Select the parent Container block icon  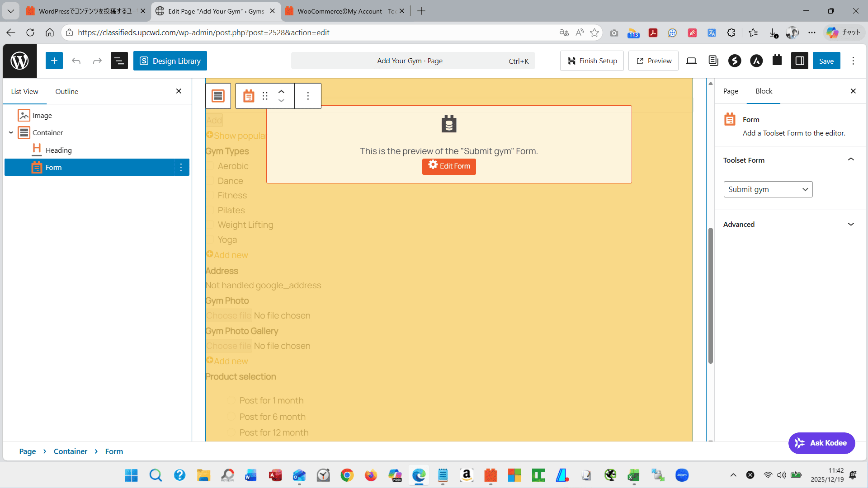click(218, 96)
